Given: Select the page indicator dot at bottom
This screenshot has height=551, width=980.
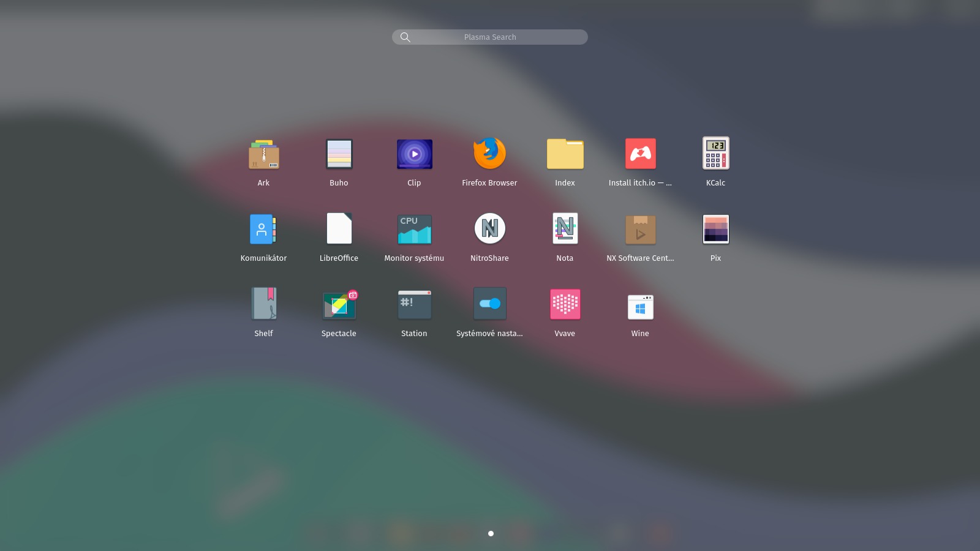Looking at the screenshot, I should (x=491, y=533).
